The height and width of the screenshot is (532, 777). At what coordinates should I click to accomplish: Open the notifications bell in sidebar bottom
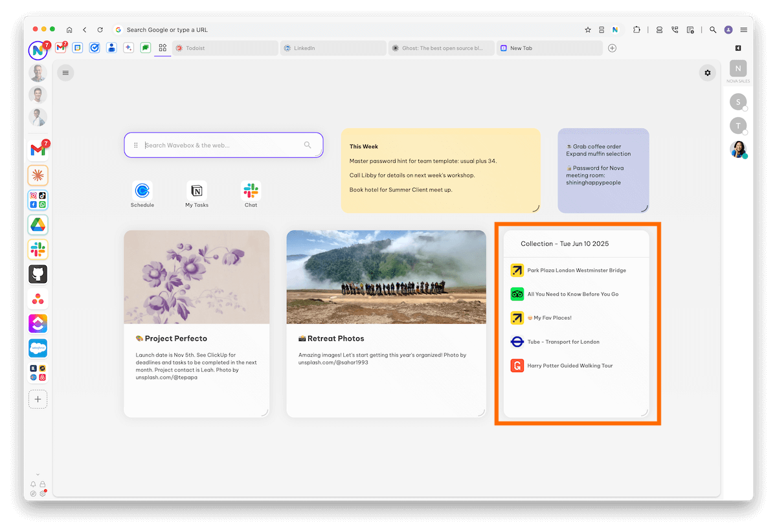coord(34,484)
